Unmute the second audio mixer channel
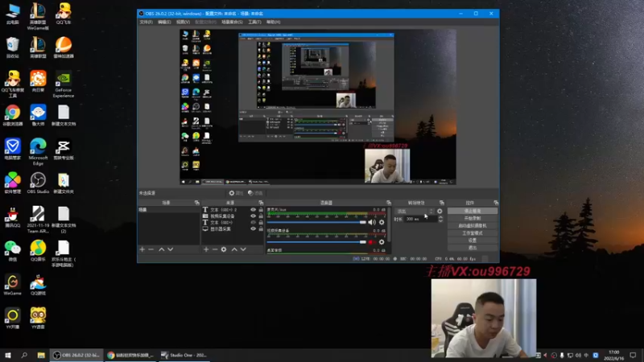The width and height of the screenshot is (644, 362). point(372,242)
